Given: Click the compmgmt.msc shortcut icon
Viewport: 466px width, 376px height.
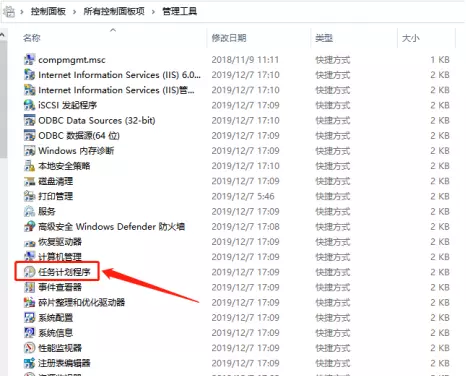Looking at the screenshot, I should (x=29, y=60).
